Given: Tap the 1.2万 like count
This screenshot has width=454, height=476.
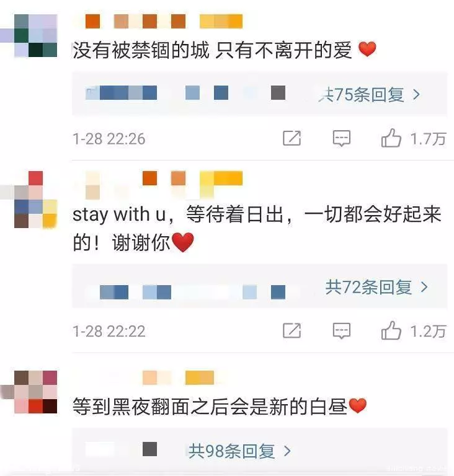Looking at the screenshot, I should [428, 331].
